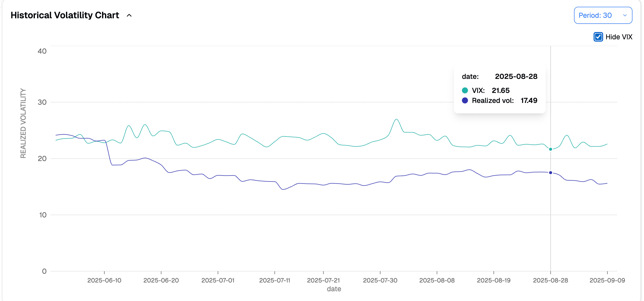Toggle the Hide VIX checkbox
Screen dimensions: 644x301
[598, 37]
